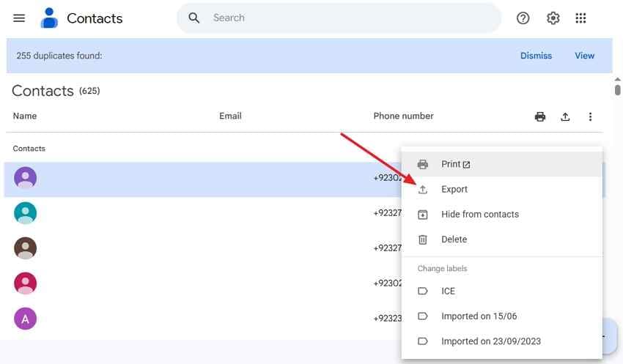Select the crimson contact avatar
Screen dimensions: 623x364
point(26,283)
